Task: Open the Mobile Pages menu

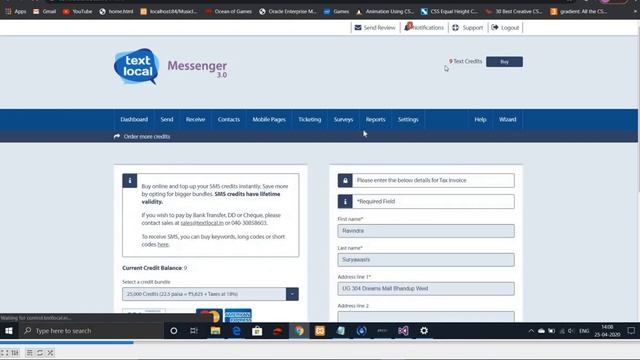Action: point(269,119)
